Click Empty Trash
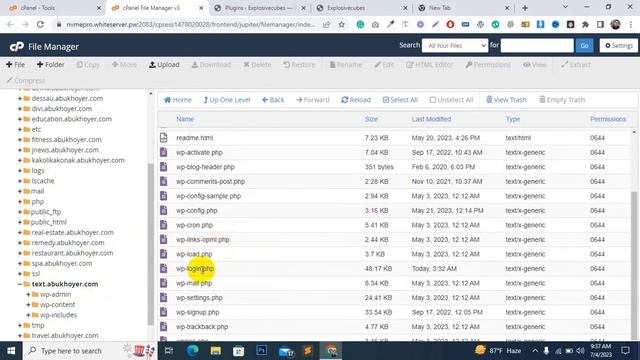This screenshot has height=360, width=640. point(562,100)
